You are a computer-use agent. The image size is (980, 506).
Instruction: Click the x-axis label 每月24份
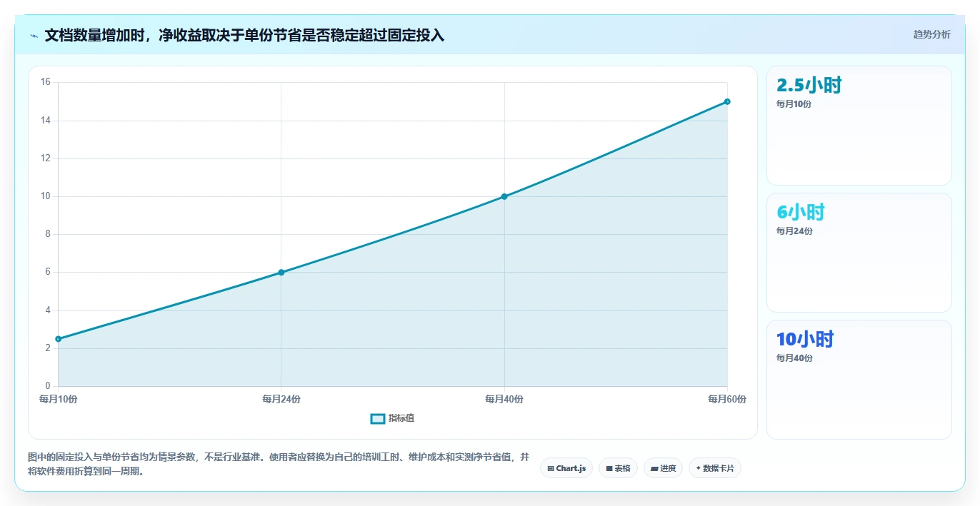pyautogui.click(x=281, y=399)
